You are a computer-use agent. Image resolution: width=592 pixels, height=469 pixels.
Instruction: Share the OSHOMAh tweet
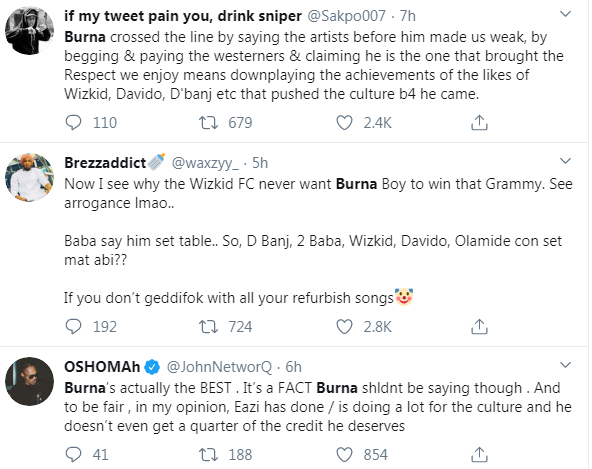click(479, 455)
